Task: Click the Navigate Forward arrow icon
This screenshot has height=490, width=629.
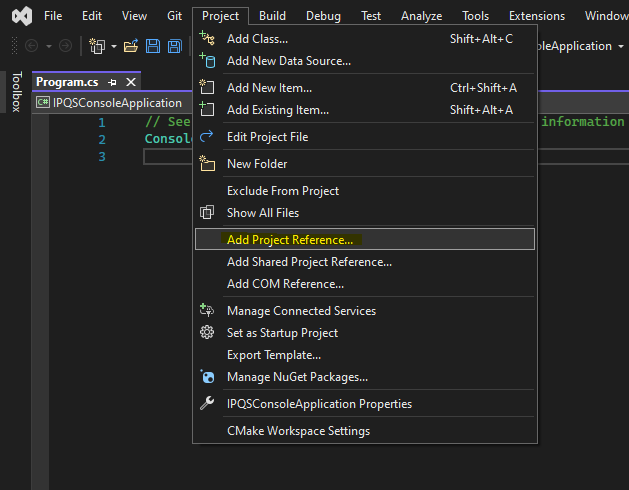Action: coord(65,46)
